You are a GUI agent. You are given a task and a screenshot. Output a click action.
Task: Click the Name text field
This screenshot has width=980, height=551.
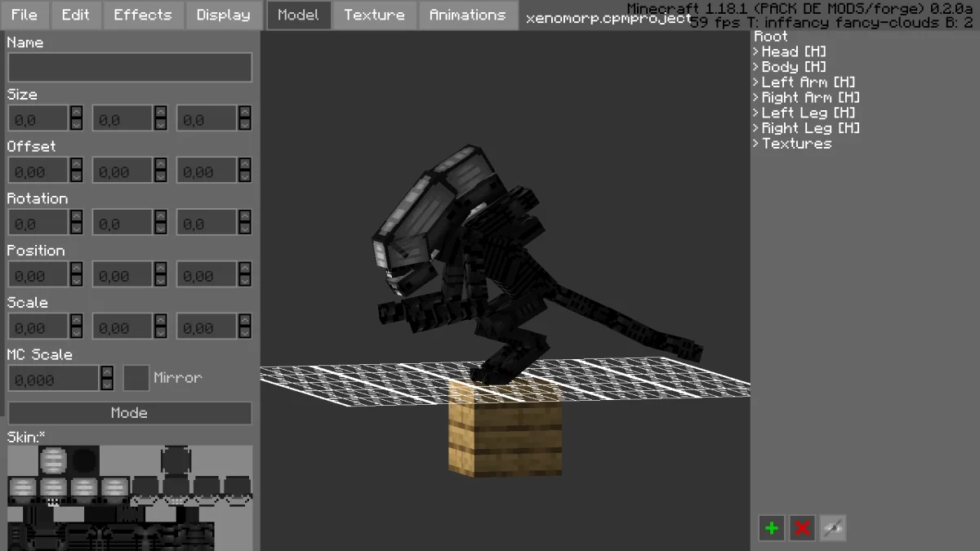pos(130,68)
